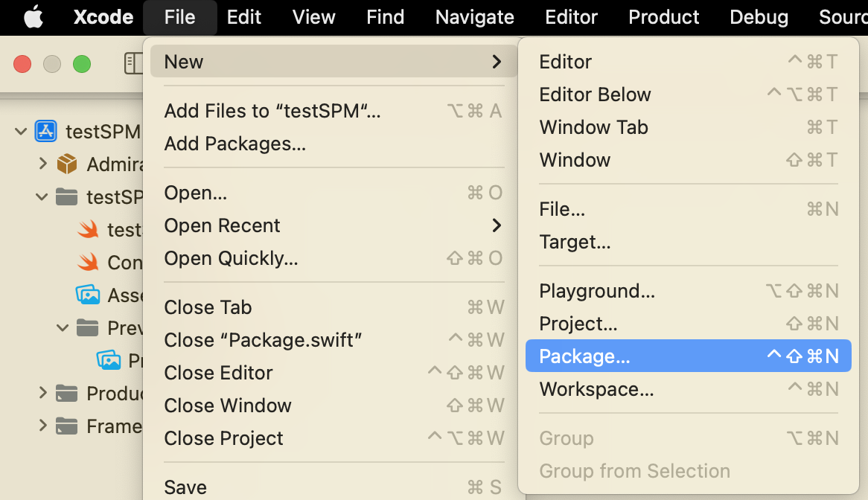
Task: Choose Close "Package.swift" menu item
Action: 334,339
